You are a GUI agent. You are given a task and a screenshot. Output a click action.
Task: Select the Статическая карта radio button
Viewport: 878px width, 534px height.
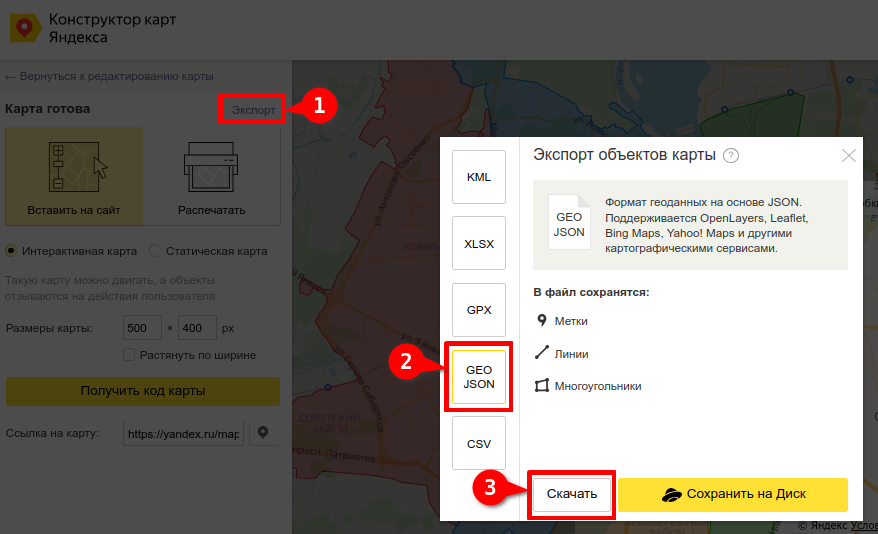point(155,251)
